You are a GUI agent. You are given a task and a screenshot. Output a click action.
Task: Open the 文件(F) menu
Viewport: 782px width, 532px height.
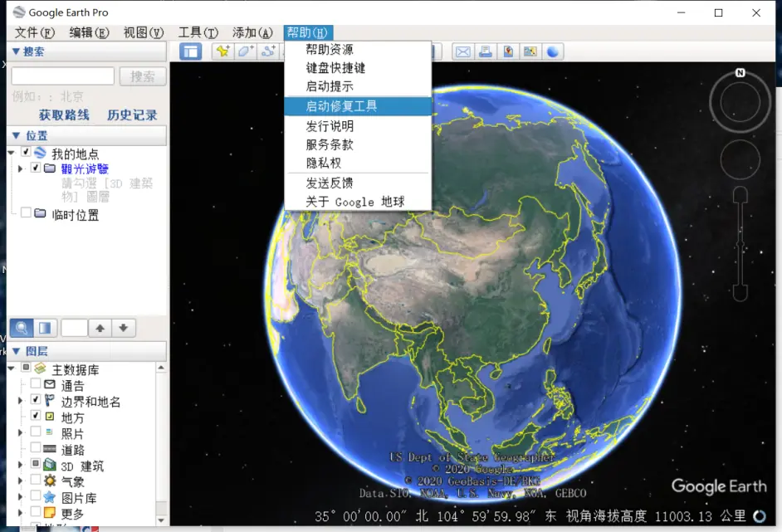(34, 33)
